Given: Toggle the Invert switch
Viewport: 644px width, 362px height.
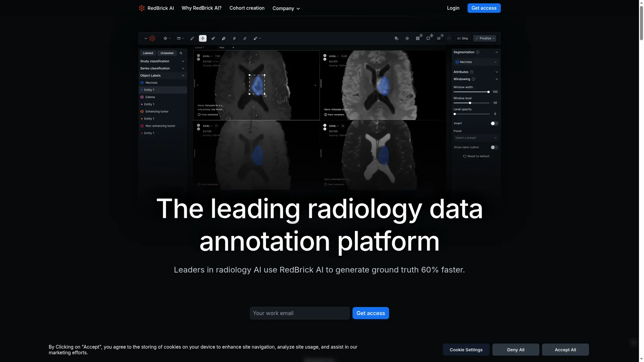Looking at the screenshot, I should pyautogui.click(x=494, y=123).
